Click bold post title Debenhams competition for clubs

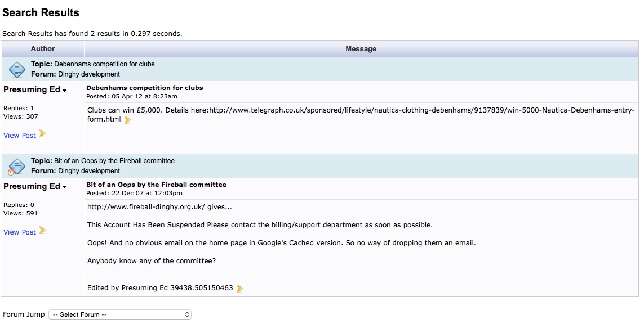click(x=145, y=88)
